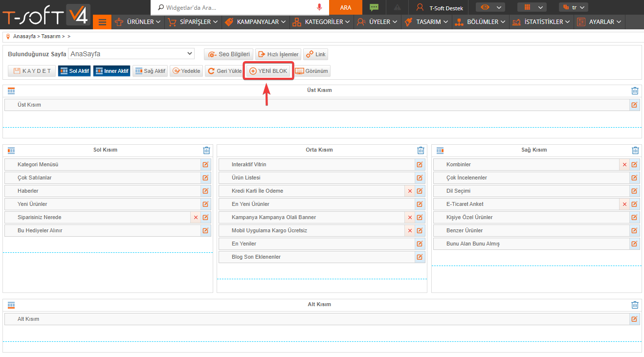
Task: Edit the Bunu Alan Bunu Almış block
Action: 634,244
